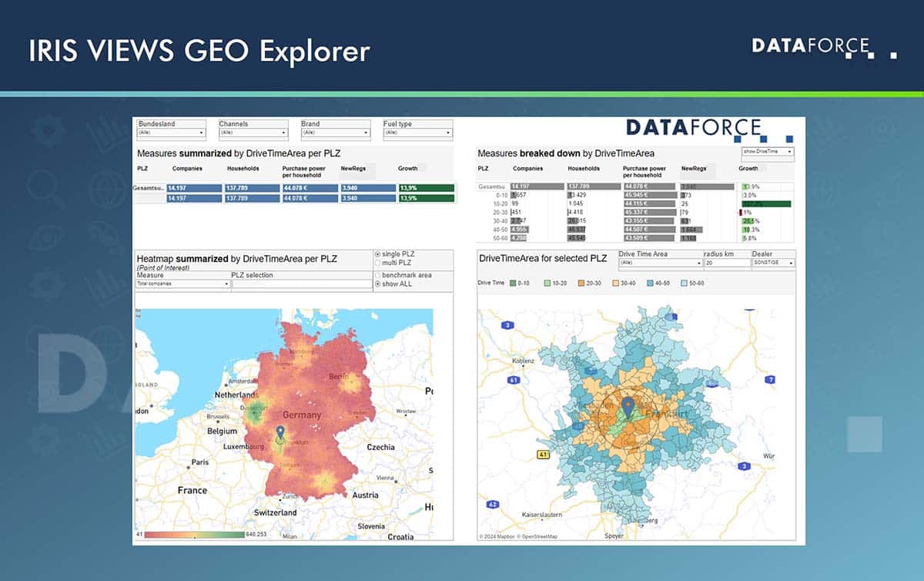The height and width of the screenshot is (581, 924).
Task: Click the 43.155 € purchase power bar
Action: [649, 221]
